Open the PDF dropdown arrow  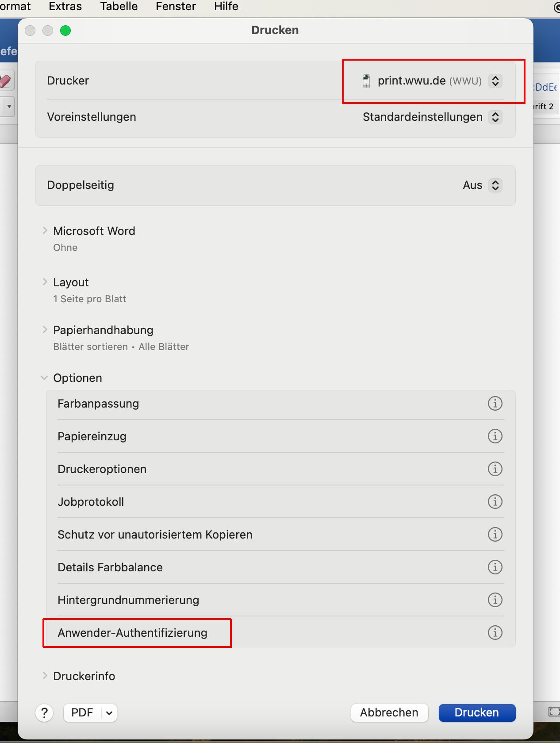pyautogui.click(x=109, y=713)
